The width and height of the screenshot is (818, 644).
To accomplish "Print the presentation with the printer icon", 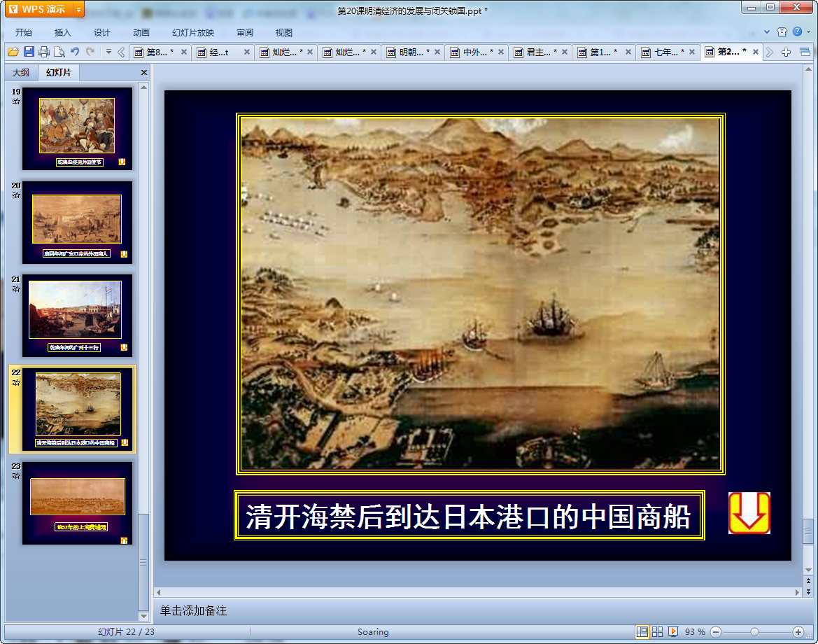I will pos(44,52).
